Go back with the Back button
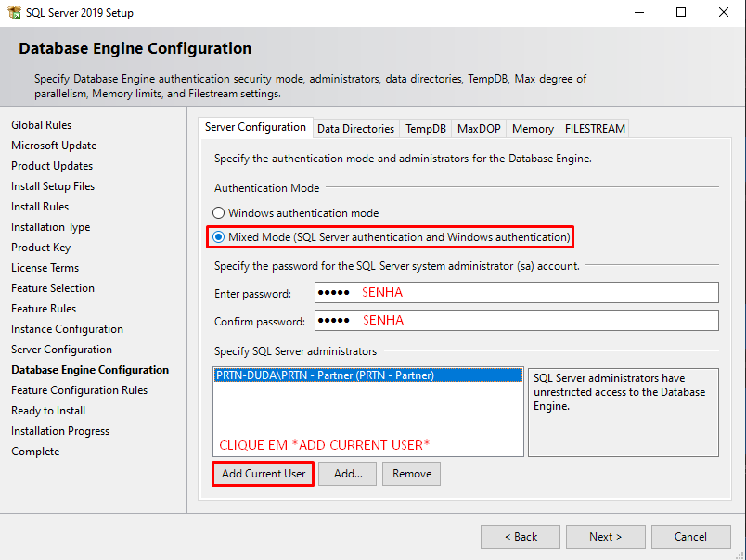This screenshot has width=746, height=560. (521, 537)
